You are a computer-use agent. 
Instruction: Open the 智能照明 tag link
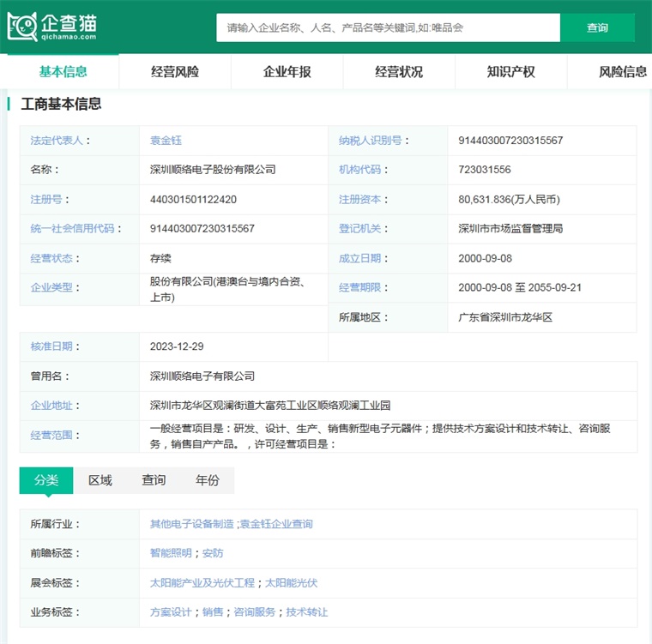click(171, 553)
